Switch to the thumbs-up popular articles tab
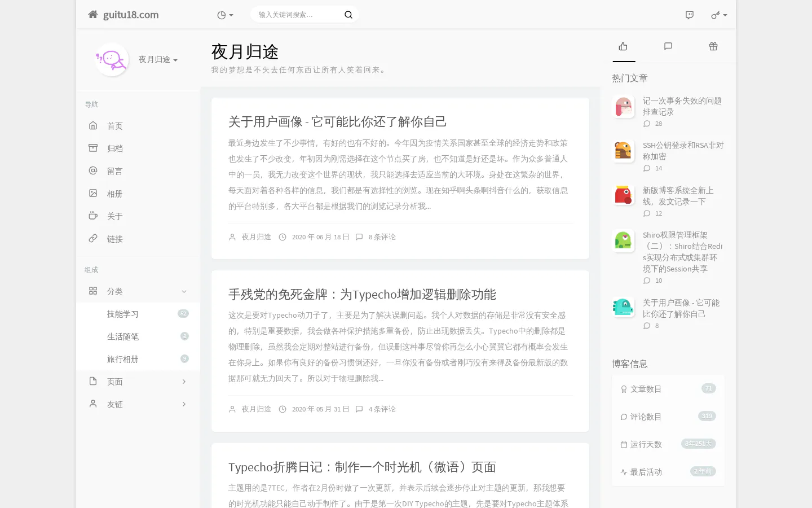The height and width of the screenshot is (508, 812). [x=623, y=46]
